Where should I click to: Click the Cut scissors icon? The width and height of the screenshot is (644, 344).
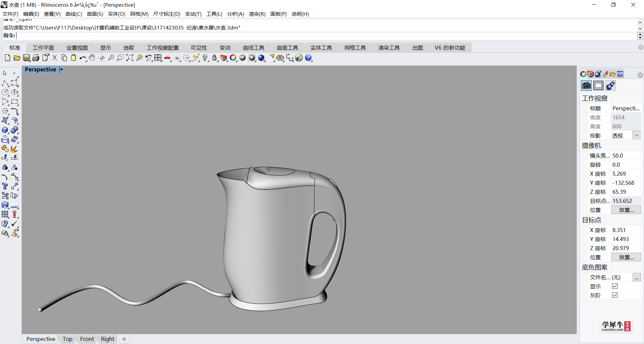55,58
